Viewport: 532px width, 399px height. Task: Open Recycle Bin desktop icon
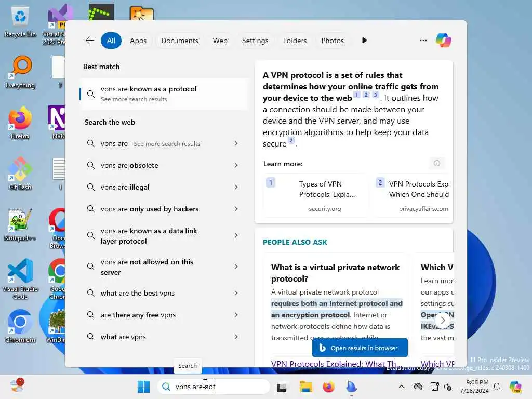(20, 21)
